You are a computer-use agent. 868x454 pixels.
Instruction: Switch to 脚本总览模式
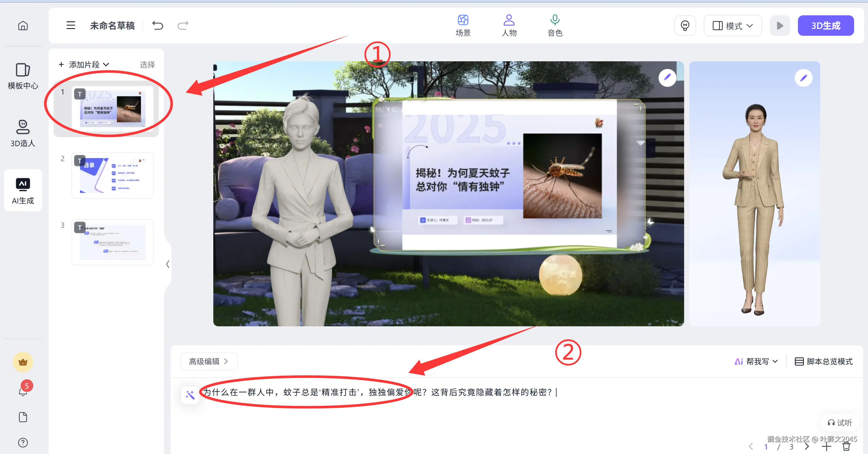pos(823,361)
